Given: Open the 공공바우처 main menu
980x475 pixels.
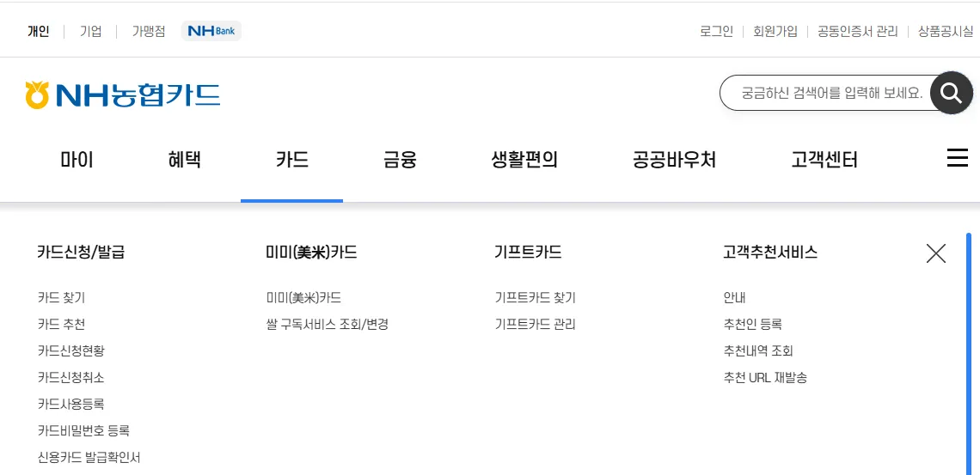Looking at the screenshot, I should [x=674, y=161].
